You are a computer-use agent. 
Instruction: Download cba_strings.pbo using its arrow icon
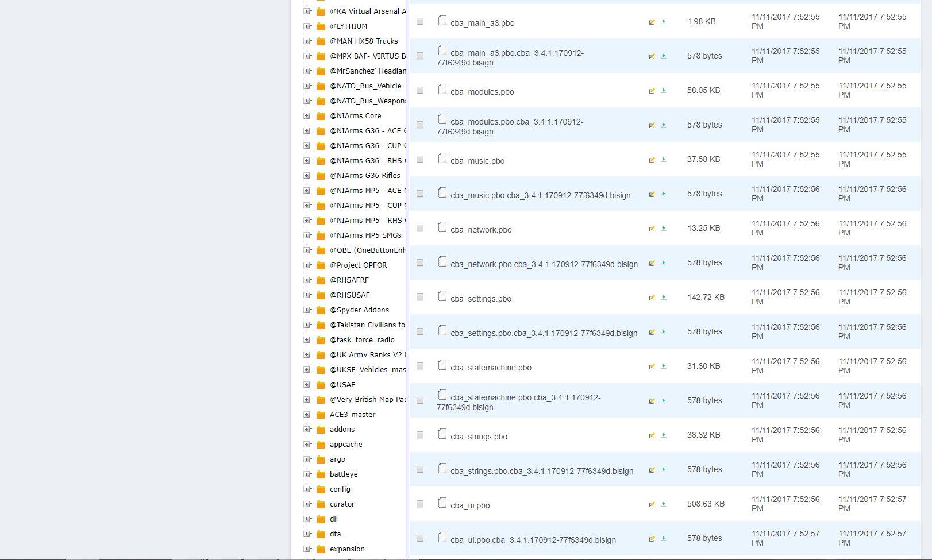(664, 435)
